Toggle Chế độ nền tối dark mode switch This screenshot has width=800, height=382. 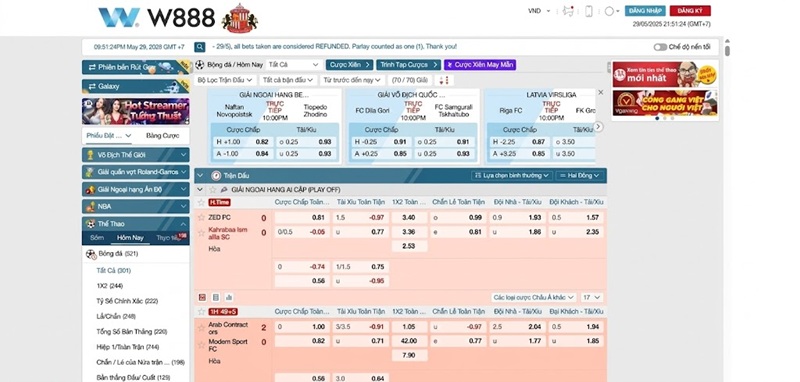[x=660, y=47]
